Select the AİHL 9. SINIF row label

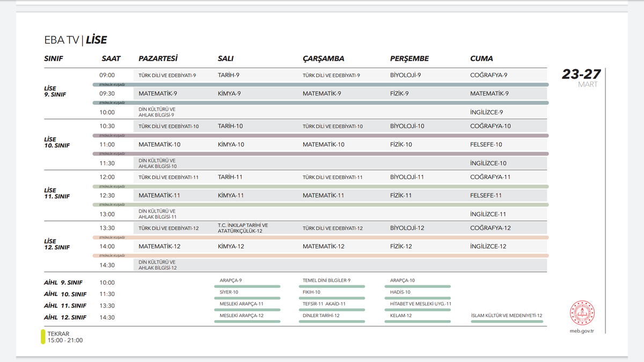[x=63, y=283]
